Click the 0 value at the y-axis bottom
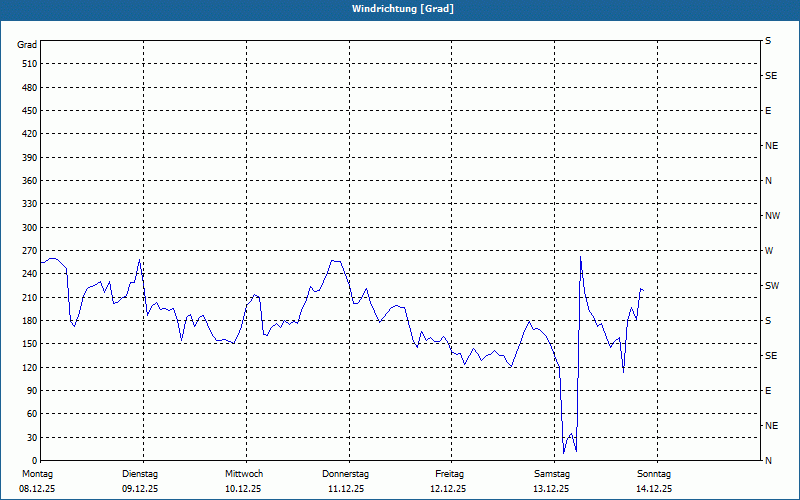 click(33, 461)
